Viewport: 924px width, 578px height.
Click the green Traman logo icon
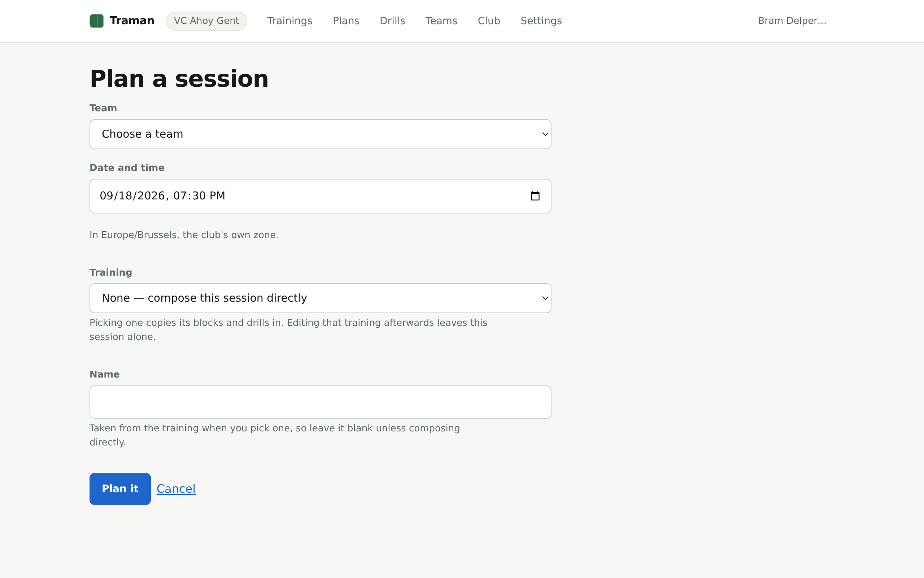[97, 21]
